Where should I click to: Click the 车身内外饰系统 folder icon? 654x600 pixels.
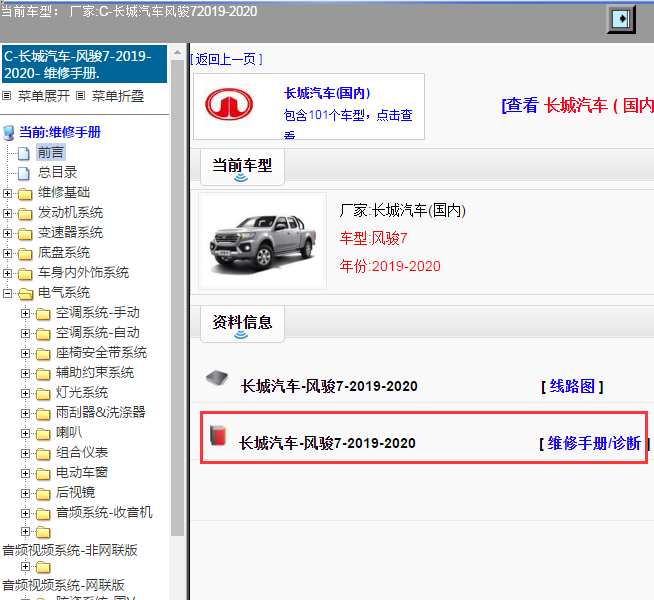pyautogui.click(x=25, y=274)
